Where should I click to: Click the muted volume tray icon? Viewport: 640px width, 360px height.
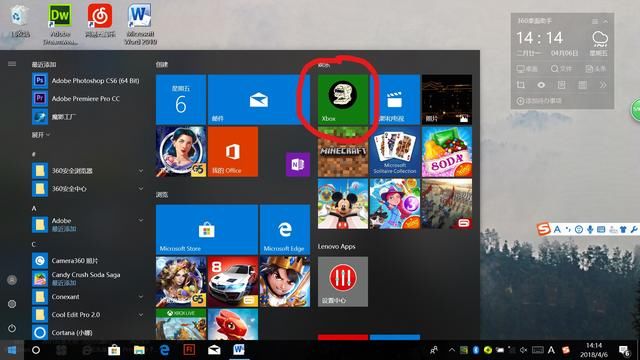524,350
